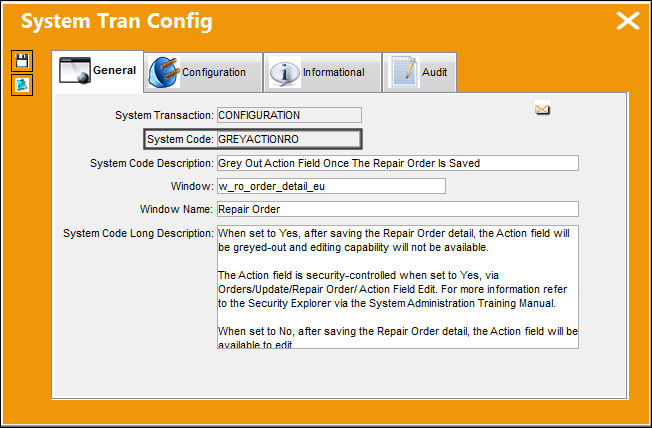Click the Informational tab info bubble icon
The width and height of the screenshot is (652, 428).
coord(285,72)
